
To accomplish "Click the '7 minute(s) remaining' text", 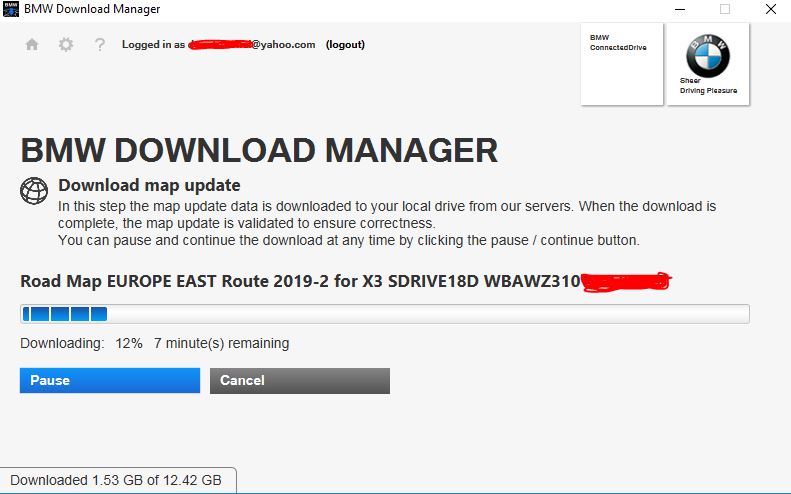I will pos(221,343).
